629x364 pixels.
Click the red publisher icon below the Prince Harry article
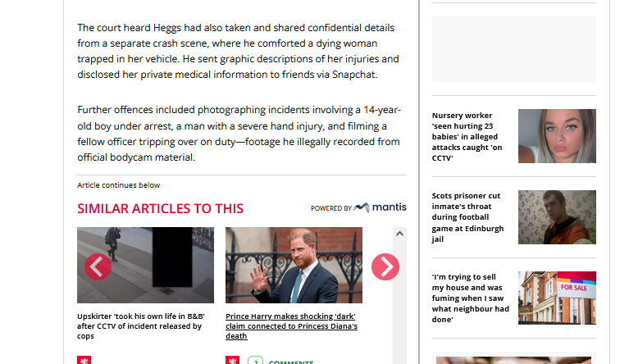pyautogui.click(x=233, y=360)
